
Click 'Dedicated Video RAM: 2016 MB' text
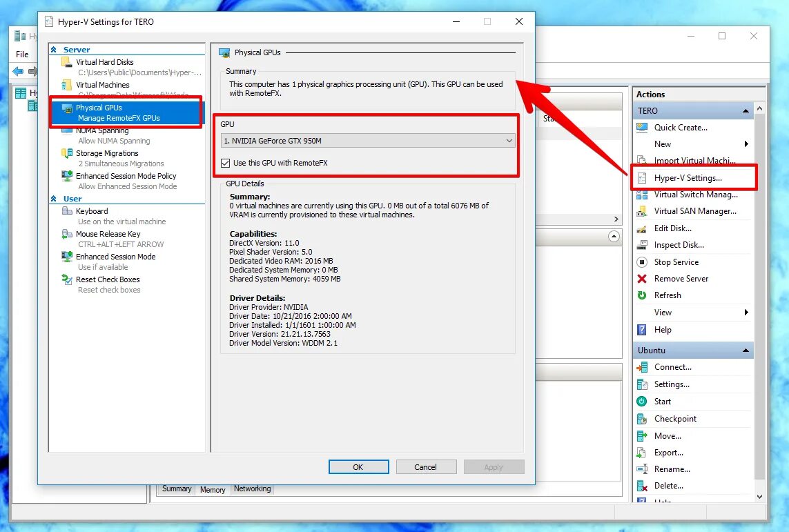pyautogui.click(x=281, y=261)
